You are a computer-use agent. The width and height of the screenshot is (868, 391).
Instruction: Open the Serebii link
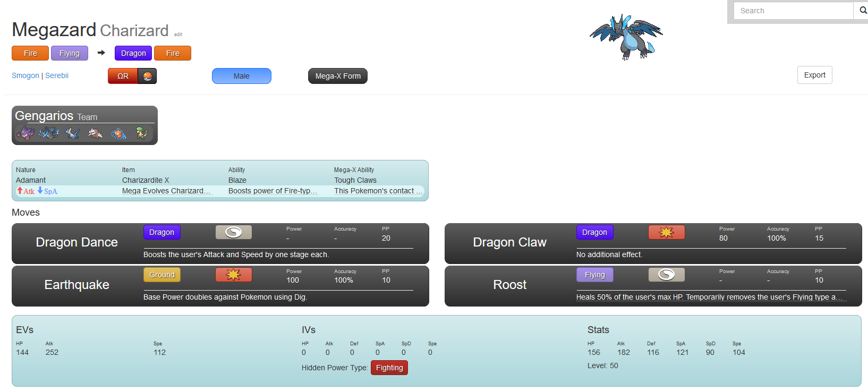tap(57, 75)
